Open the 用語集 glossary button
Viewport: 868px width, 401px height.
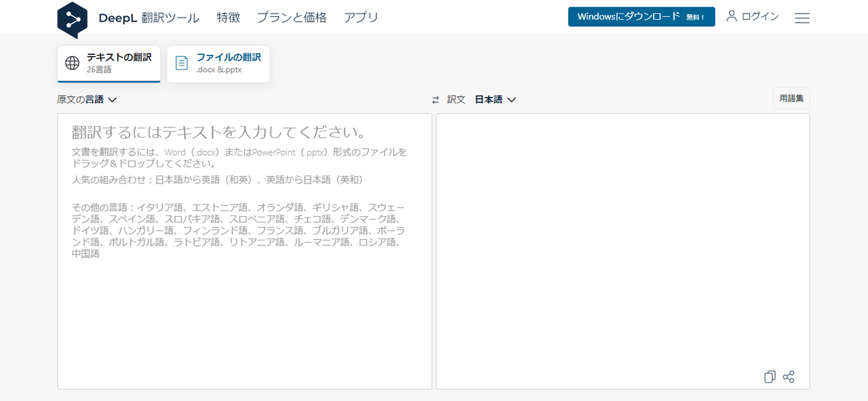pos(791,99)
